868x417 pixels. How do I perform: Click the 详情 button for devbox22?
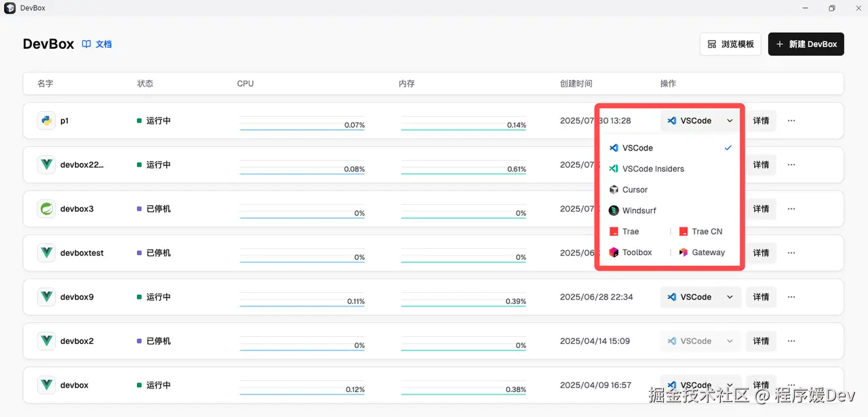[x=761, y=165]
